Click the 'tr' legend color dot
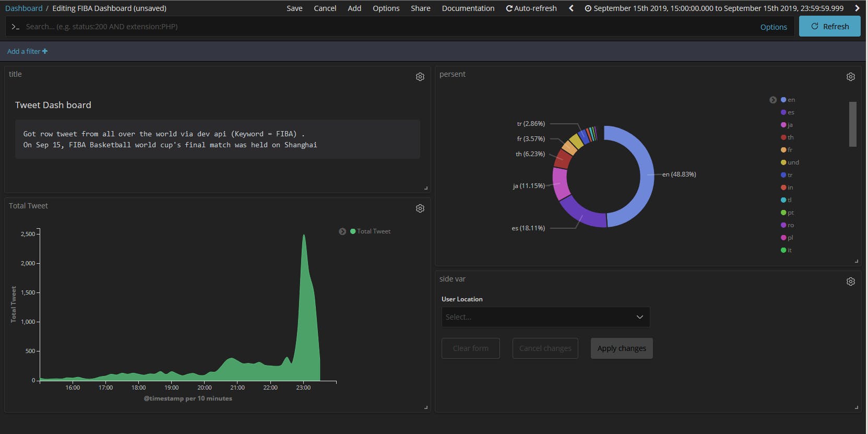The image size is (868, 434). (x=783, y=175)
